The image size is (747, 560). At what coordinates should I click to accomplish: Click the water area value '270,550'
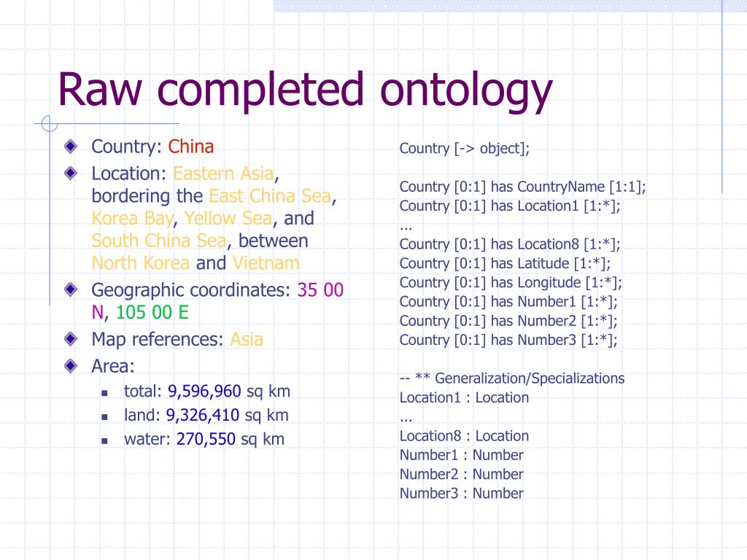pos(206,439)
